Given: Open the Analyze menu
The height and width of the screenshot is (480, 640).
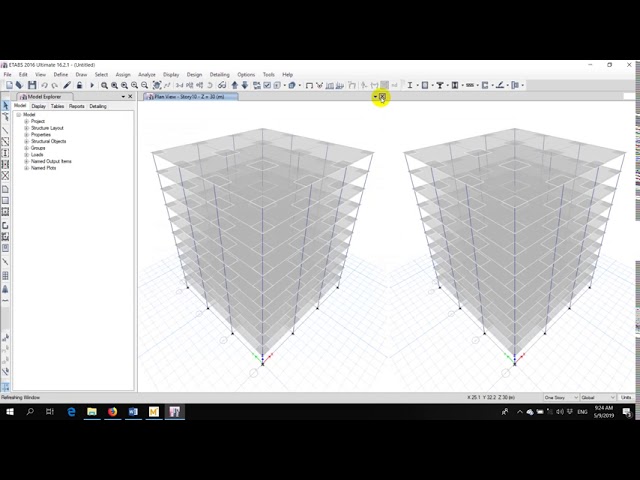Looking at the screenshot, I should pos(147,75).
